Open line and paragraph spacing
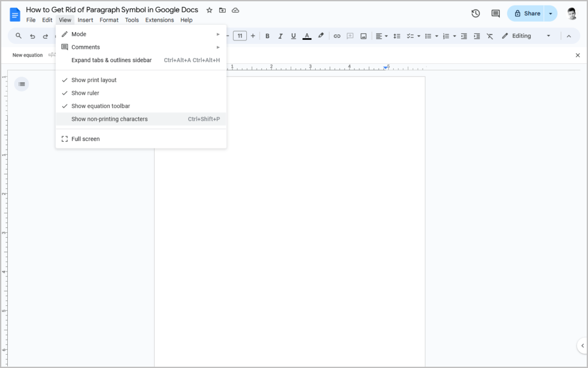588x368 pixels. point(397,36)
